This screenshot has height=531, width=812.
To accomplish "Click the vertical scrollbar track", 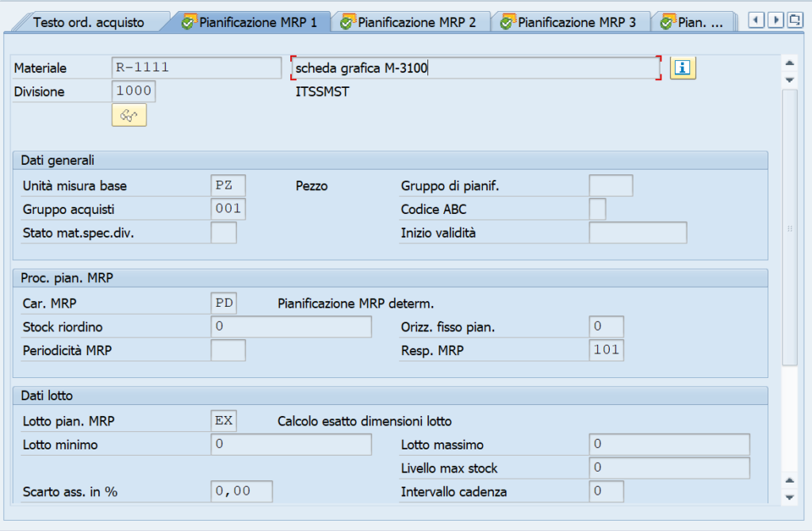I will click(x=789, y=227).
